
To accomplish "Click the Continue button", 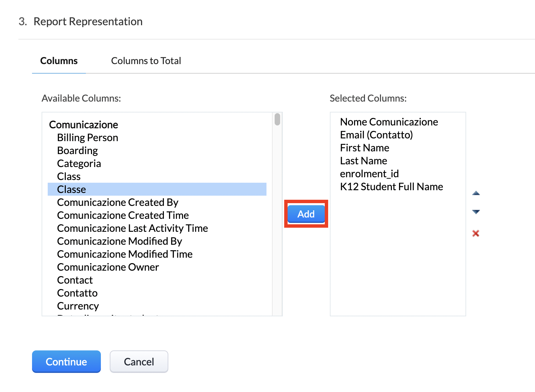I will pyautogui.click(x=66, y=361).
